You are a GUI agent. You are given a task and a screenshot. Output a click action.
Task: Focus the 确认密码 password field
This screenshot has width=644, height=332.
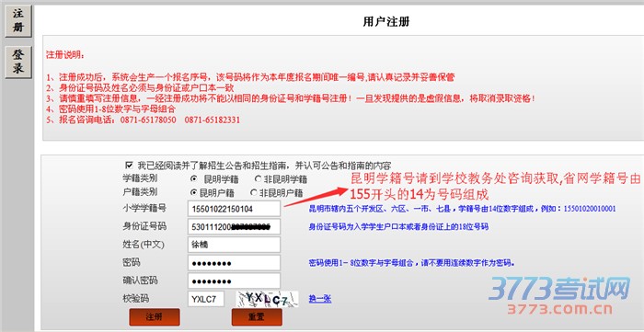click(x=234, y=280)
